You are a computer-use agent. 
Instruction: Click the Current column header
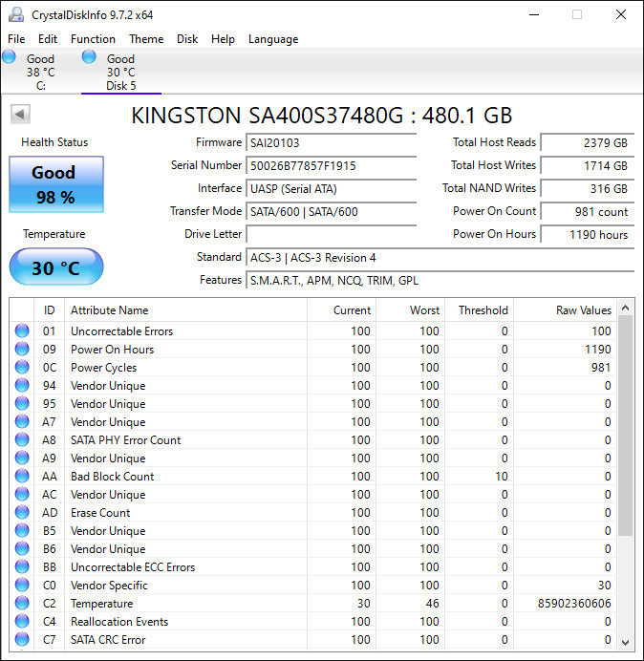pos(342,310)
